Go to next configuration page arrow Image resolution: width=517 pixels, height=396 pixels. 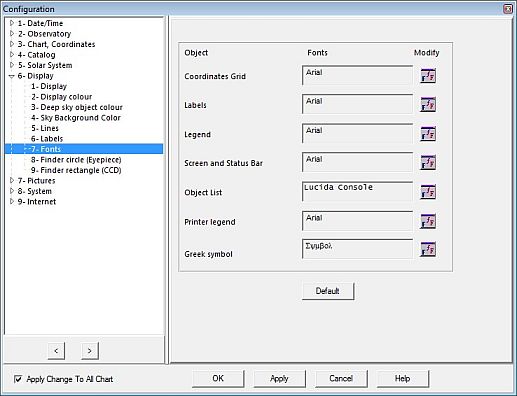[90, 351]
